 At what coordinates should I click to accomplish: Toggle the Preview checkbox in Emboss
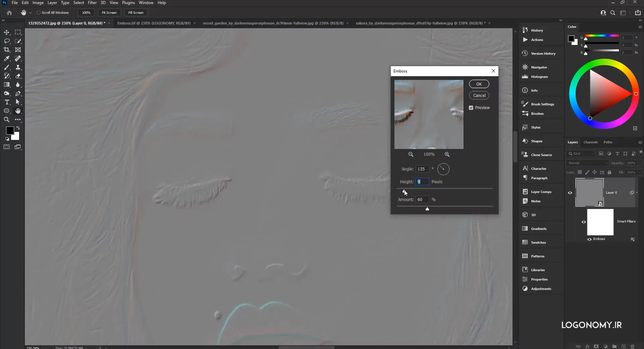pos(471,108)
